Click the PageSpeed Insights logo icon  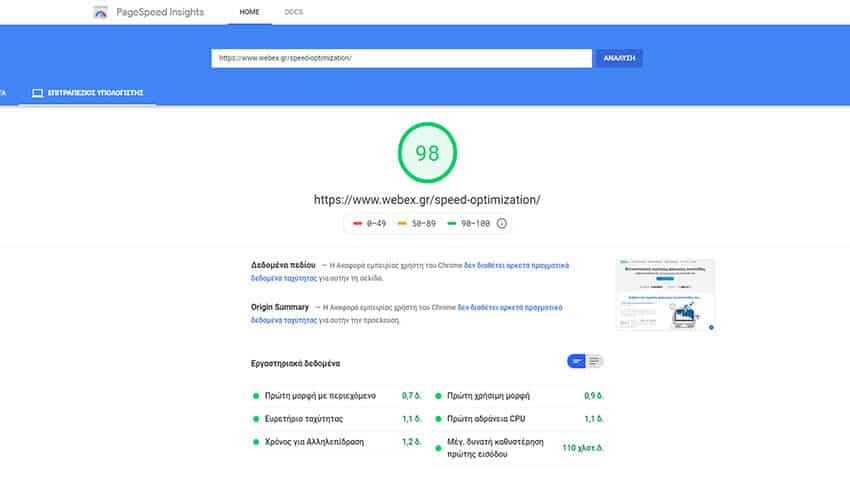(x=100, y=12)
